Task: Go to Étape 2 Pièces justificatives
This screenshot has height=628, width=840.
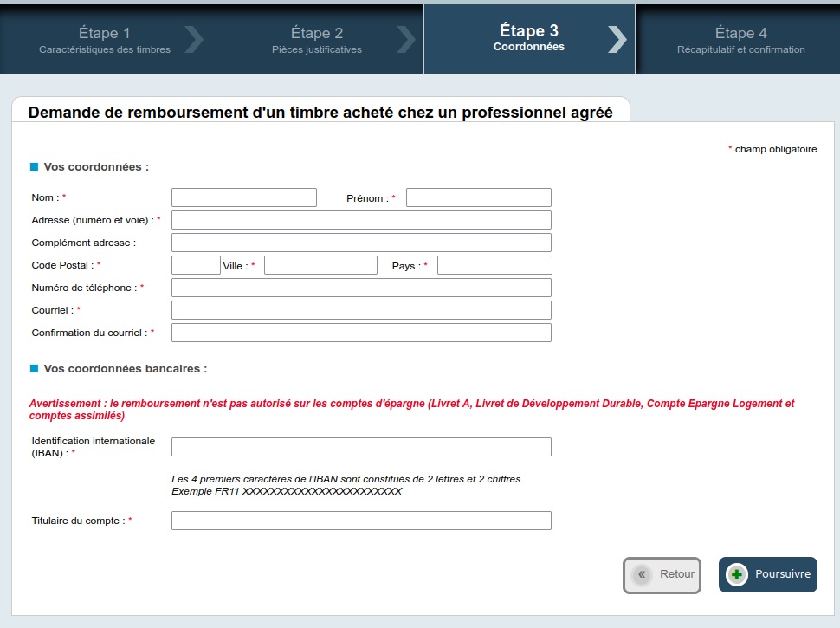Action: click(317, 40)
